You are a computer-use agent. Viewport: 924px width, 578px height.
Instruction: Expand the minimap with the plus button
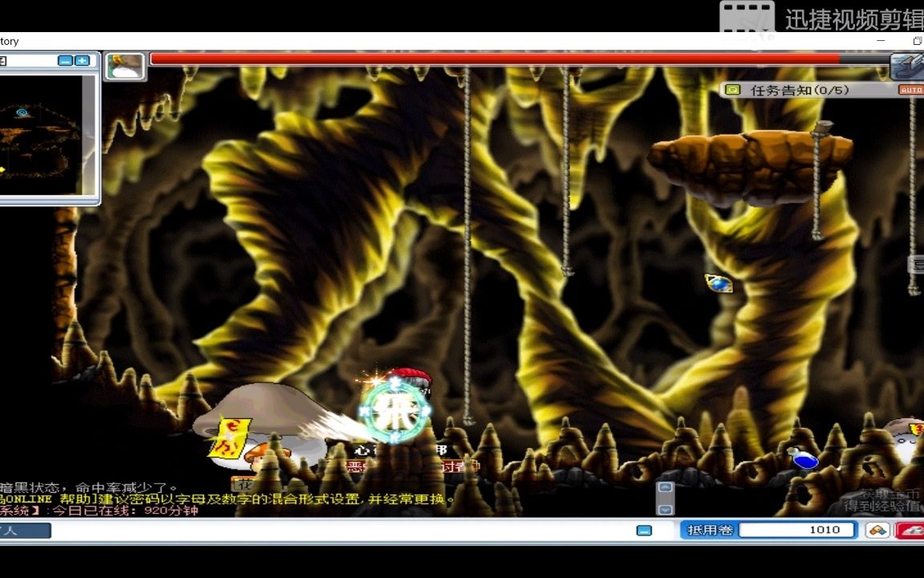pyautogui.click(x=83, y=61)
